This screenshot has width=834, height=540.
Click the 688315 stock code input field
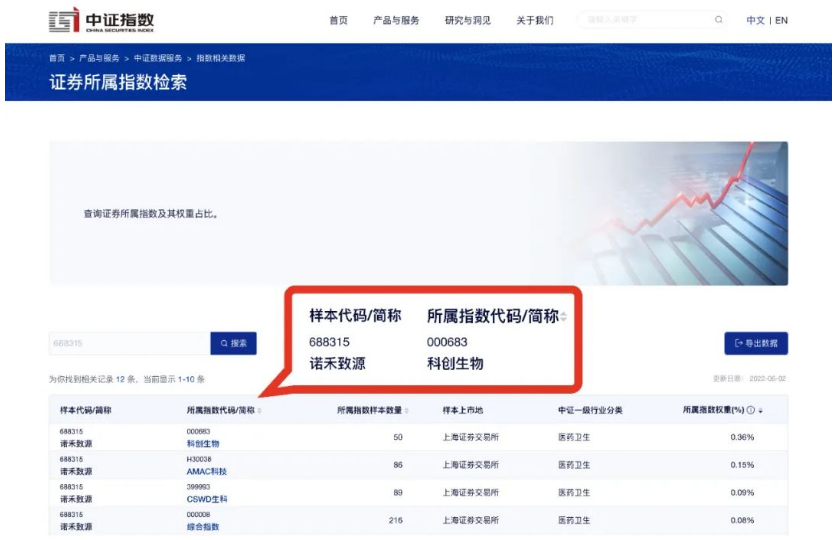pyautogui.click(x=128, y=343)
